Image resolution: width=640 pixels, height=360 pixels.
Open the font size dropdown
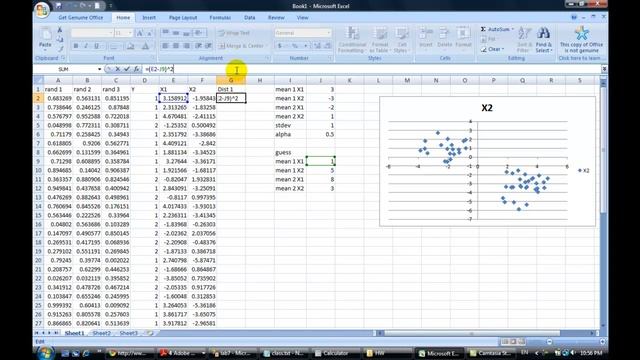point(130,33)
